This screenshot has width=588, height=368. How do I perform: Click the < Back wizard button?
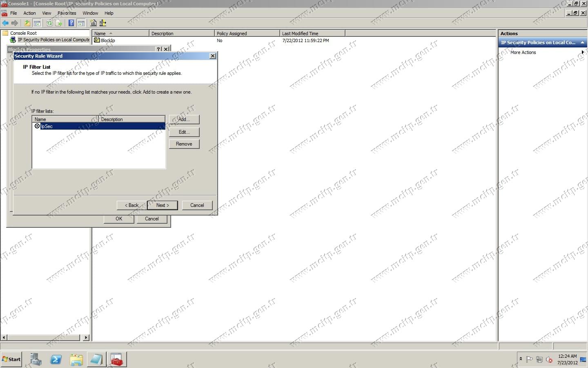tap(132, 205)
